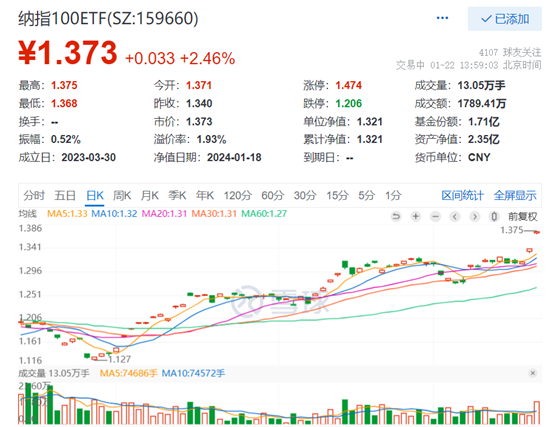Click the 均线 label in the chart legend
554x427 pixels.
pyautogui.click(x=28, y=214)
